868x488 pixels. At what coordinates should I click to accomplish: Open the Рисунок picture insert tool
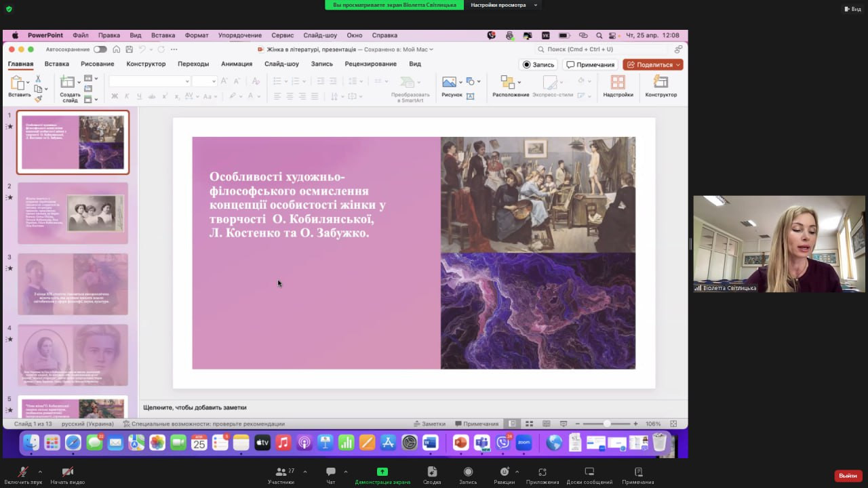click(x=449, y=82)
